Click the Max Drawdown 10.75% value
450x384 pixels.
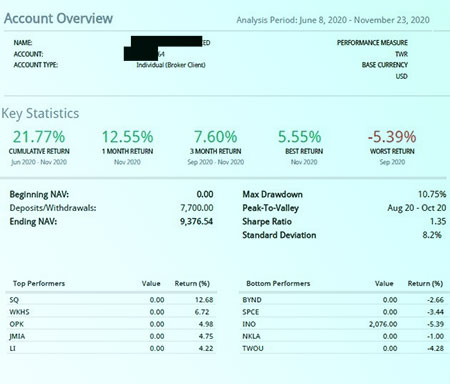pos(432,194)
